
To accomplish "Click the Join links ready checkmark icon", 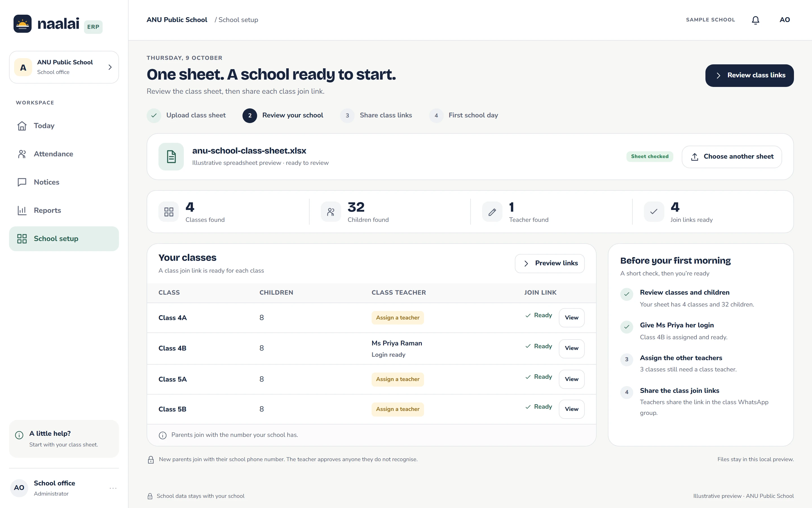I will [x=654, y=212].
